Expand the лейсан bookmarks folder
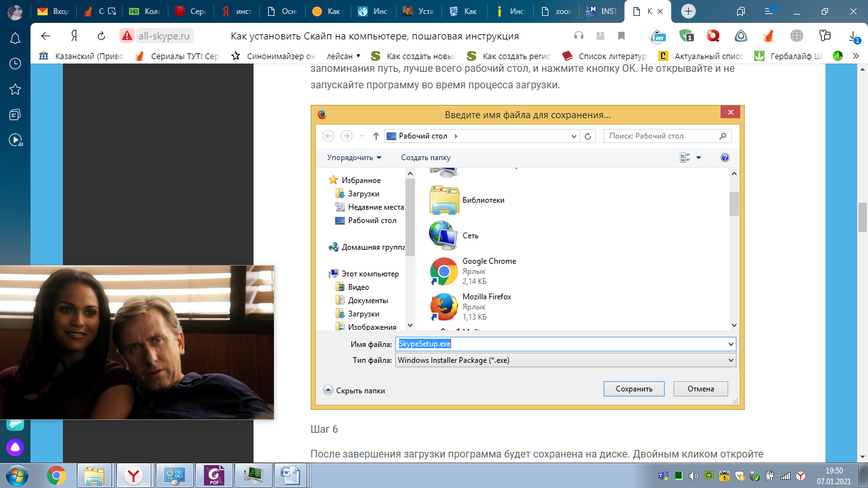868x488 pixels. point(343,56)
